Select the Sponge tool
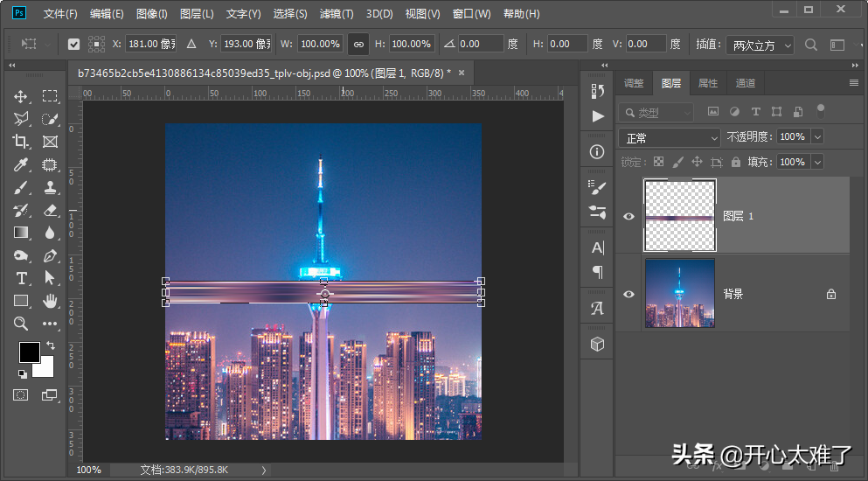Image resolution: width=868 pixels, height=481 pixels. (20, 255)
